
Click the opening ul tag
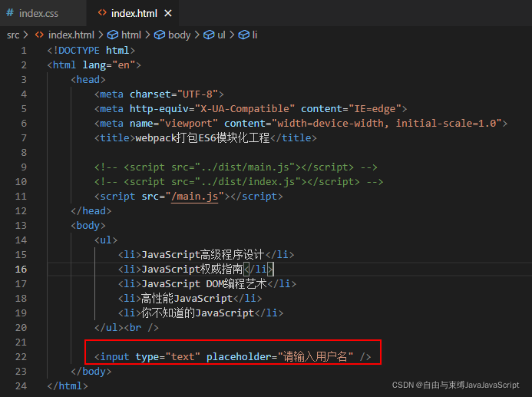[x=106, y=240]
